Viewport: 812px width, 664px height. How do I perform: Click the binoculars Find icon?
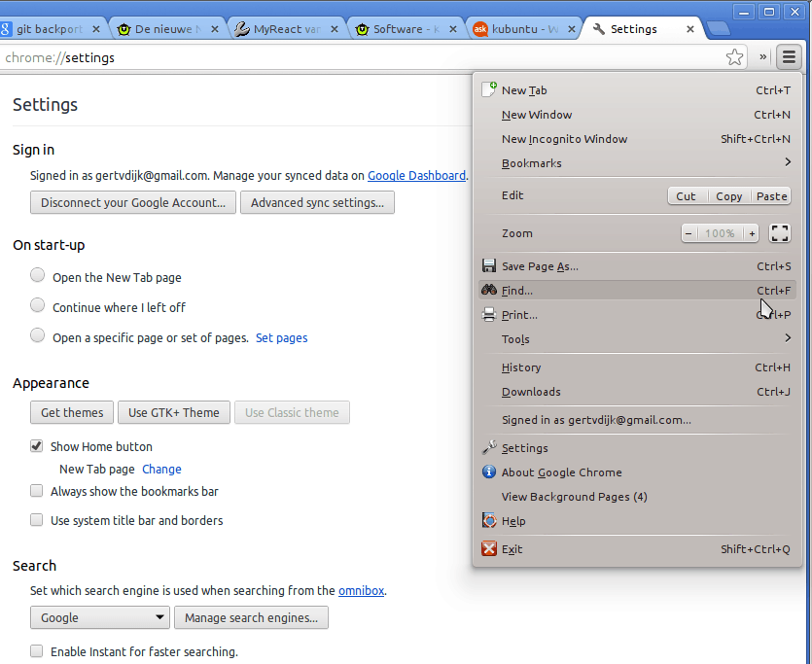[489, 290]
